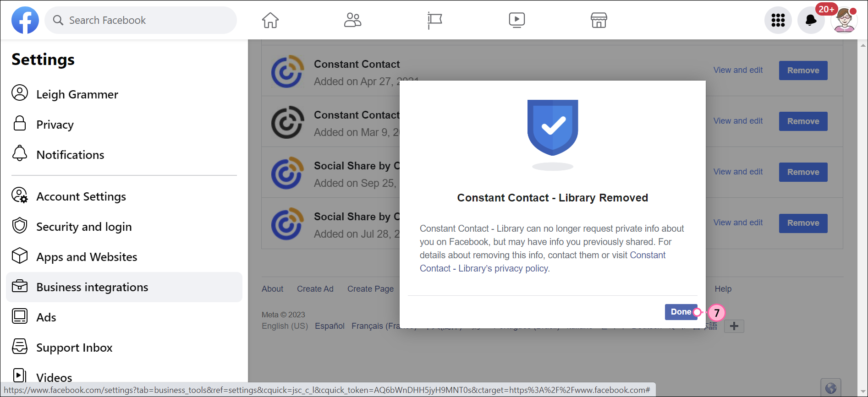Screen dimensions: 868x397
Task: Open the Create Ad footer link
Action: tap(315, 289)
